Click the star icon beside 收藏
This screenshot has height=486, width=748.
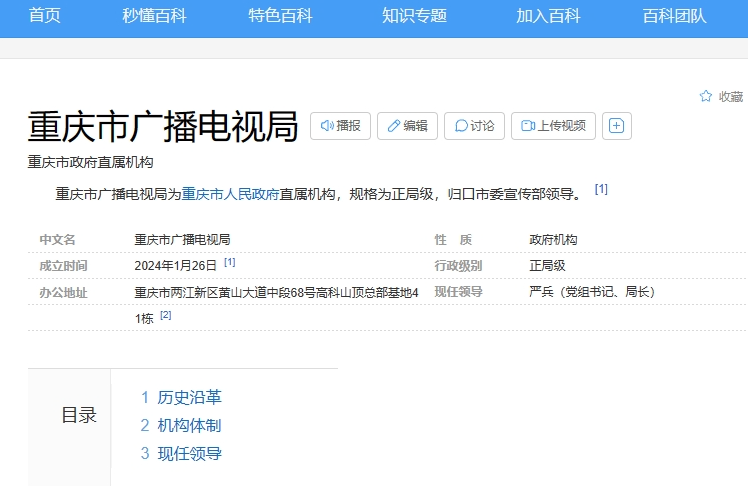click(x=706, y=96)
